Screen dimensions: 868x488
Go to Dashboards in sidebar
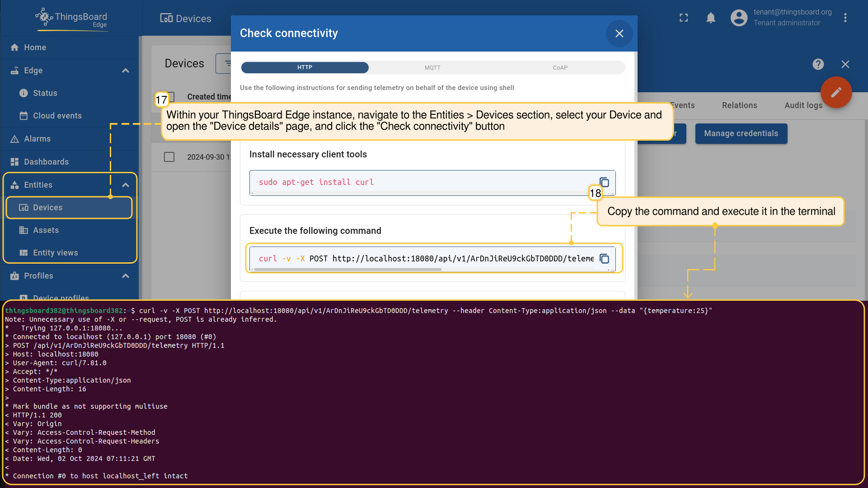click(x=46, y=162)
